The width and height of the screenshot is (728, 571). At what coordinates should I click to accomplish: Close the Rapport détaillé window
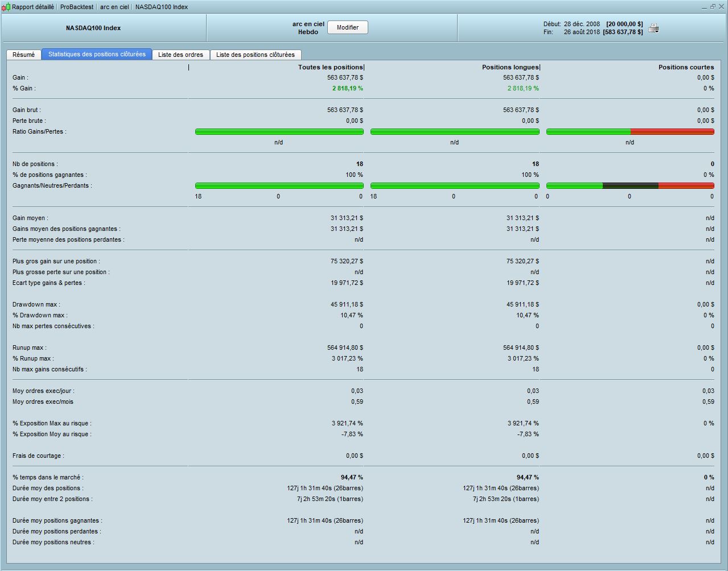(721, 7)
